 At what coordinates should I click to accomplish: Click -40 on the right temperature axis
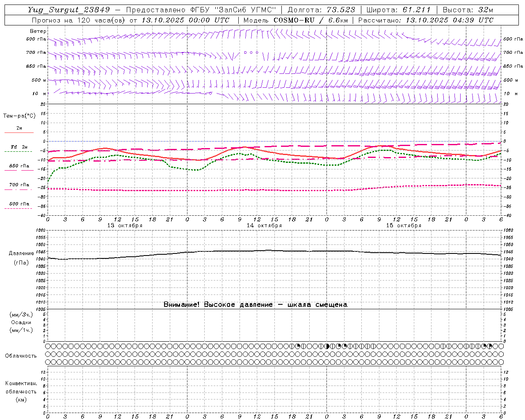tap(507, 215)
